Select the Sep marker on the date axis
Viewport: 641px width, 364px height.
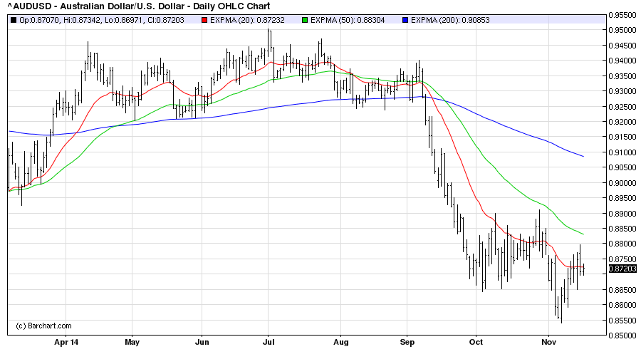(407, 342)
